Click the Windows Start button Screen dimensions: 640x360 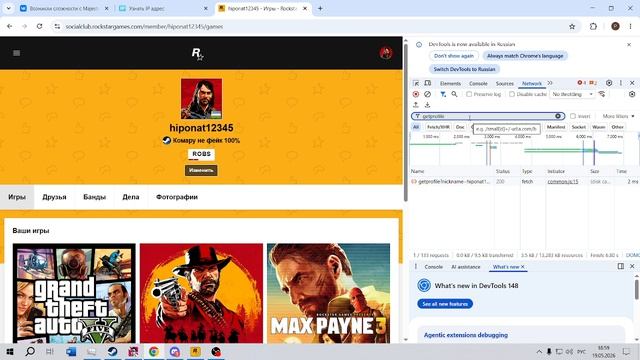(9, 351)
